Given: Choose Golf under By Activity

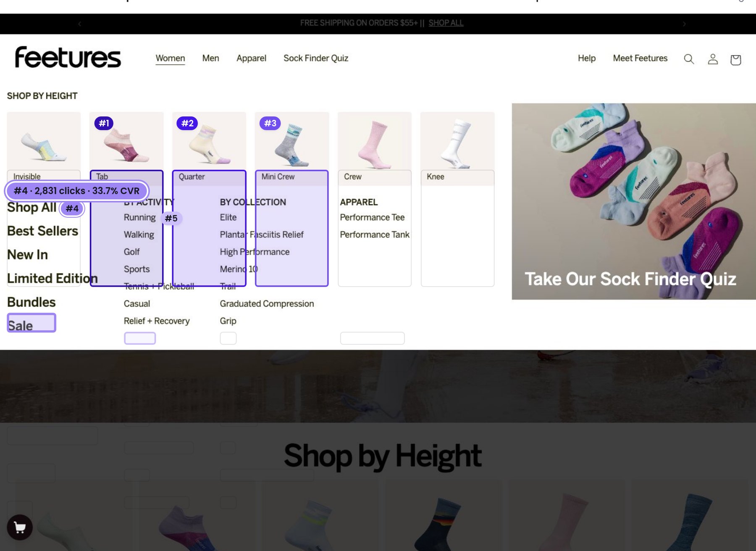Looking at the screenshot, I should point(132,252).
